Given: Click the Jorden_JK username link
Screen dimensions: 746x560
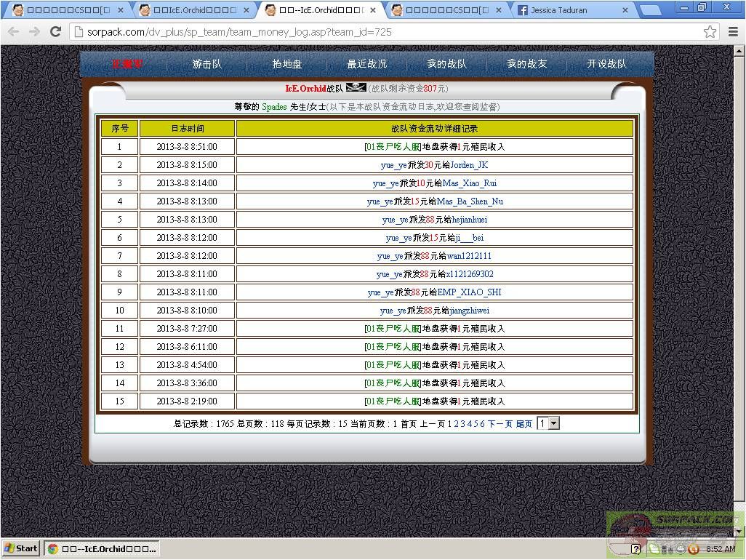Looking at the screenshot, I should pyautogui.click(x=469, y=165).
